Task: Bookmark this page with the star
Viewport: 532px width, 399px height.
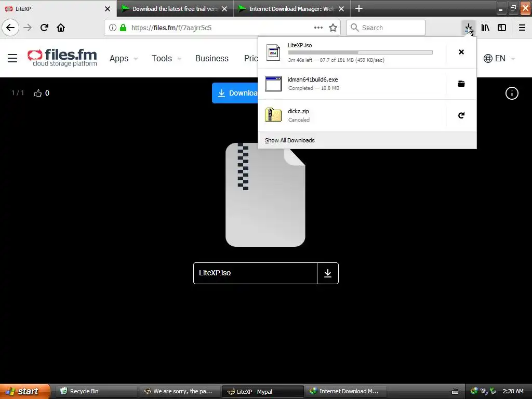Action: tap(333, 28)
